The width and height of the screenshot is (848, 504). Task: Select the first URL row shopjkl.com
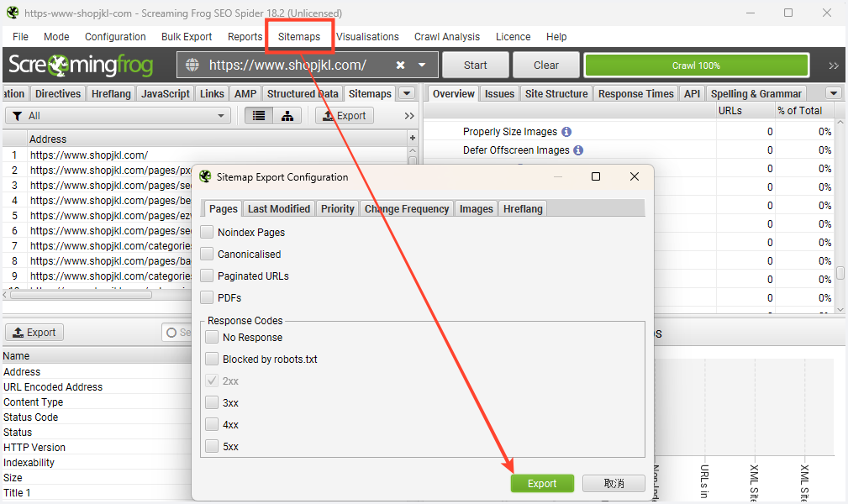tap(89, 155)
